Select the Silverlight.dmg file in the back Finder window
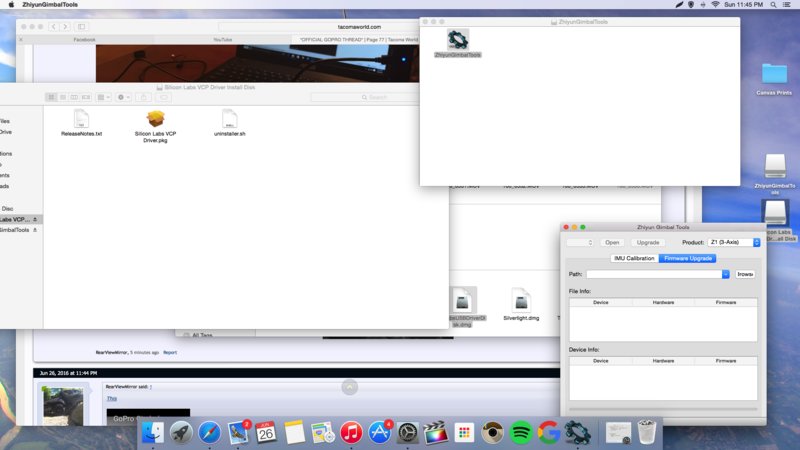Viewport: 800px width, 450px height. click(521, 301)
